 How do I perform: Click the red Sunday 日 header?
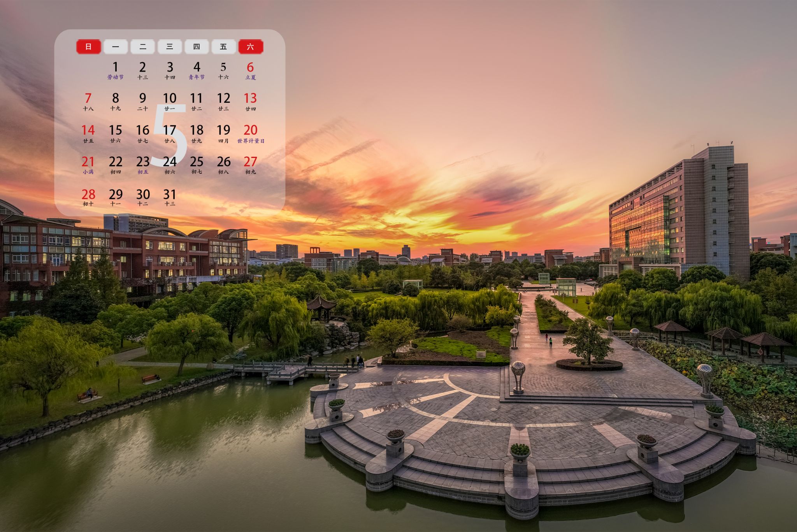coord(88,47)
